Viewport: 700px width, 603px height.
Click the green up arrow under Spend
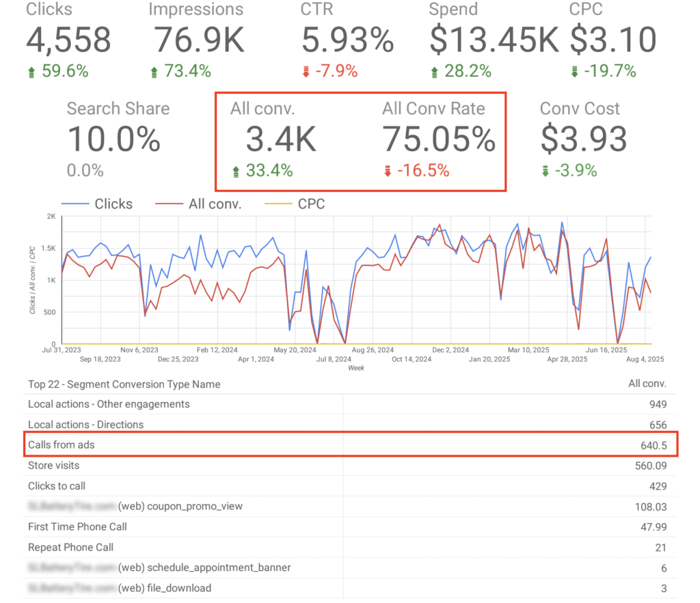point(434,72)
